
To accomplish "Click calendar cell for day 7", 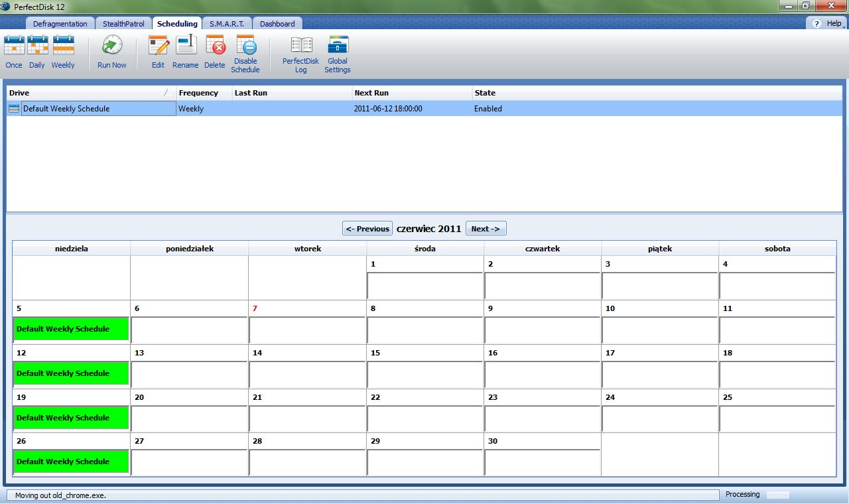I will coord(307,322).
